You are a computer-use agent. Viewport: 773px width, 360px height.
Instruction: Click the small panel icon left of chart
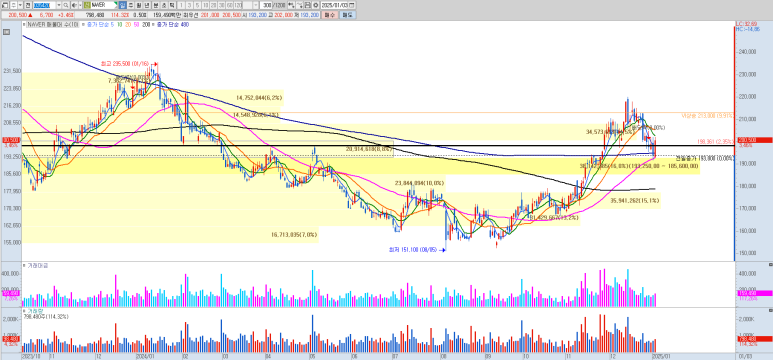coord(6,32)
